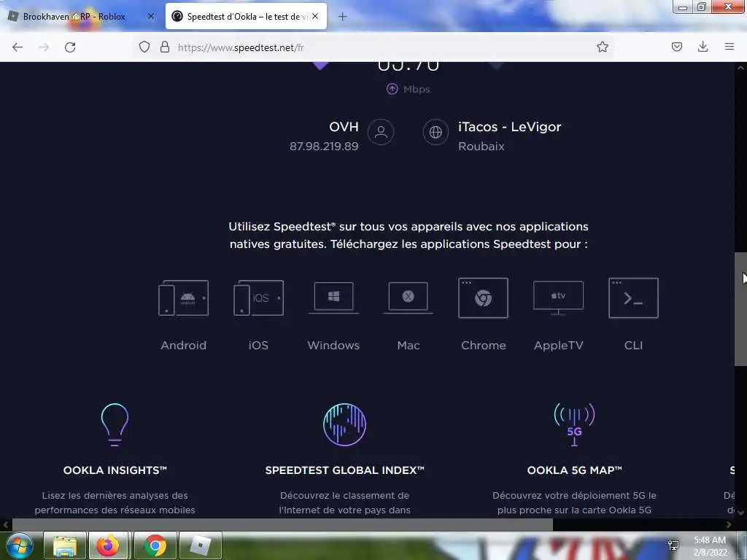Viewport: 747px width, 560px height.
Task: Click the upload arrow icon near Mbps
Action: coord(392,89)
